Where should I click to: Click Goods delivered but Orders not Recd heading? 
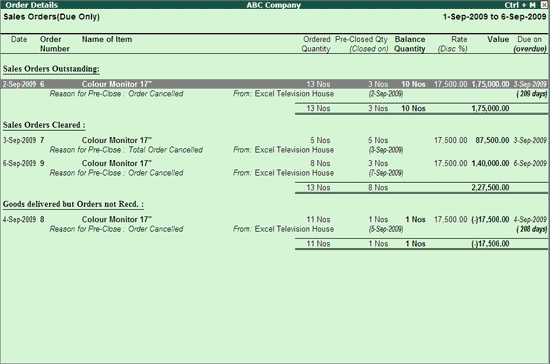pyautogui.click(x=73, y=204)
